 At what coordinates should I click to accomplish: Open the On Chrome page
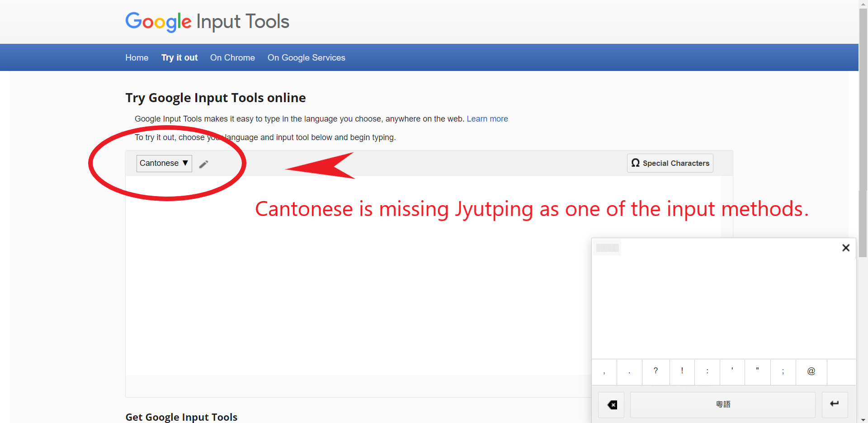pyautogui.click(x=232, y=57)
